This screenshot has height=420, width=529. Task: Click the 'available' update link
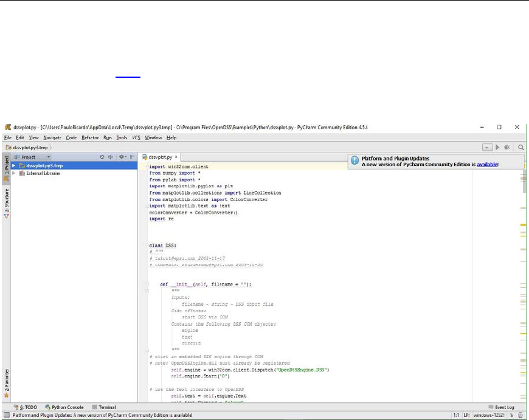(487, 164)
